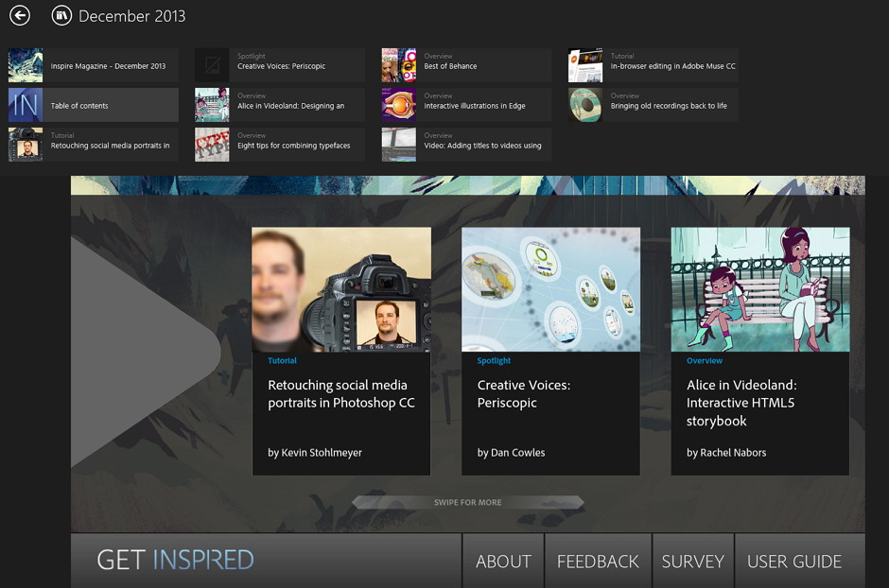The width and height of the screenshot is (889, 588).
Task: Click the SWIPE FOR MORE indicator
Action: point(468,503)
